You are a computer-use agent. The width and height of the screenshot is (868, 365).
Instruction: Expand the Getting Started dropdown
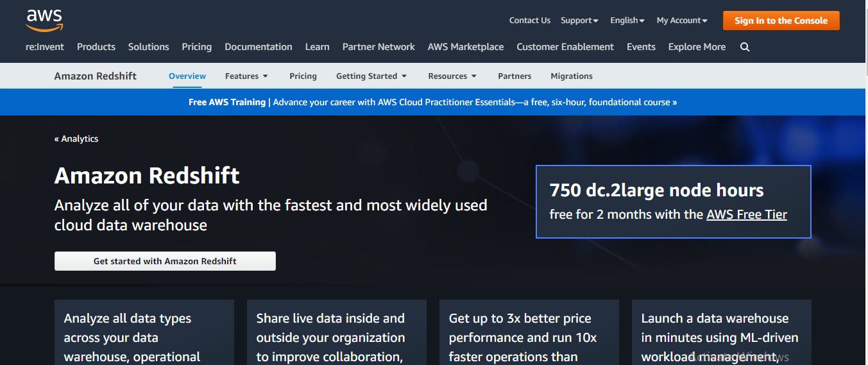[371, 76]
